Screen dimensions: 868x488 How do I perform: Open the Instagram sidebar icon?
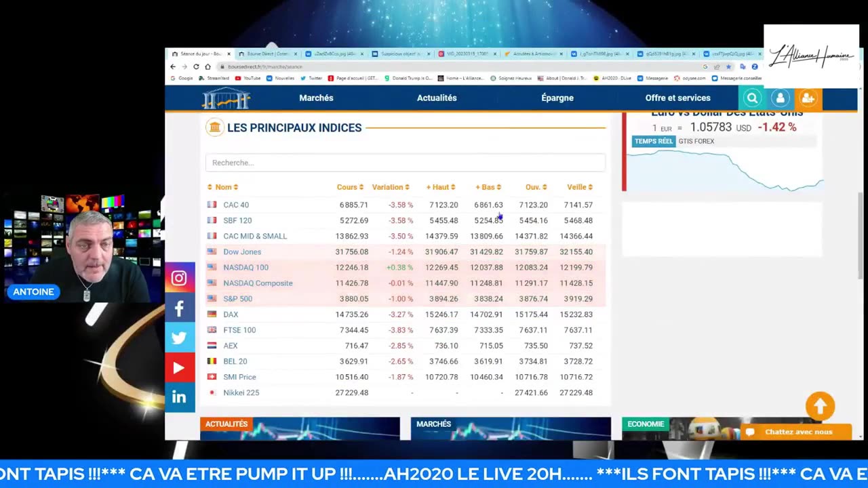coord(179,278)
